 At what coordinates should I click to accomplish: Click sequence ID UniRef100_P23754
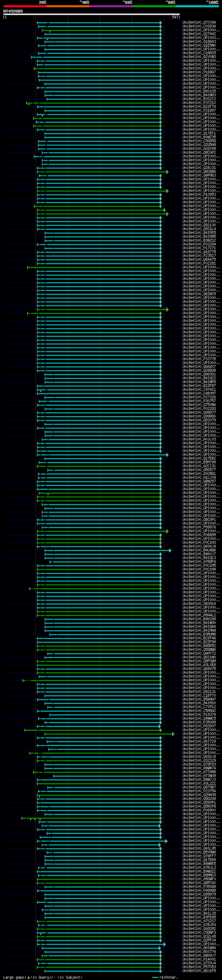pyautogui.click(x=199, y=791)
